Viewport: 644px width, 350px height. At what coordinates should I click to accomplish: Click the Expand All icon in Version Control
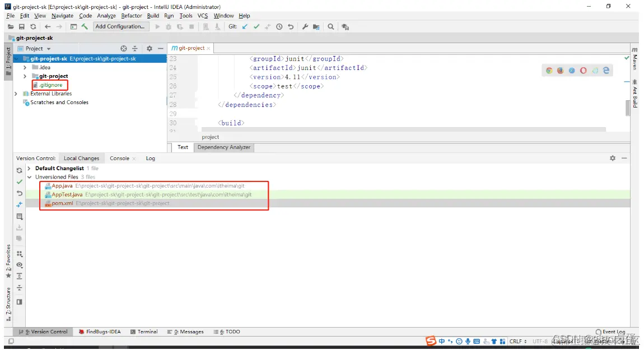click(19, 276)
